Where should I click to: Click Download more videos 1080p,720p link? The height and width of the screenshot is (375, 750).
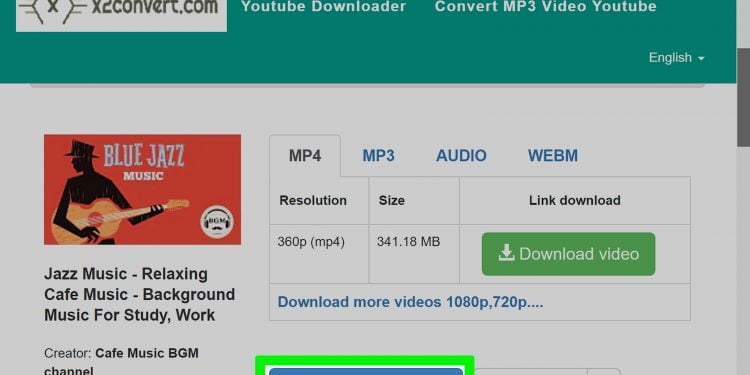[x=410, y=302]
